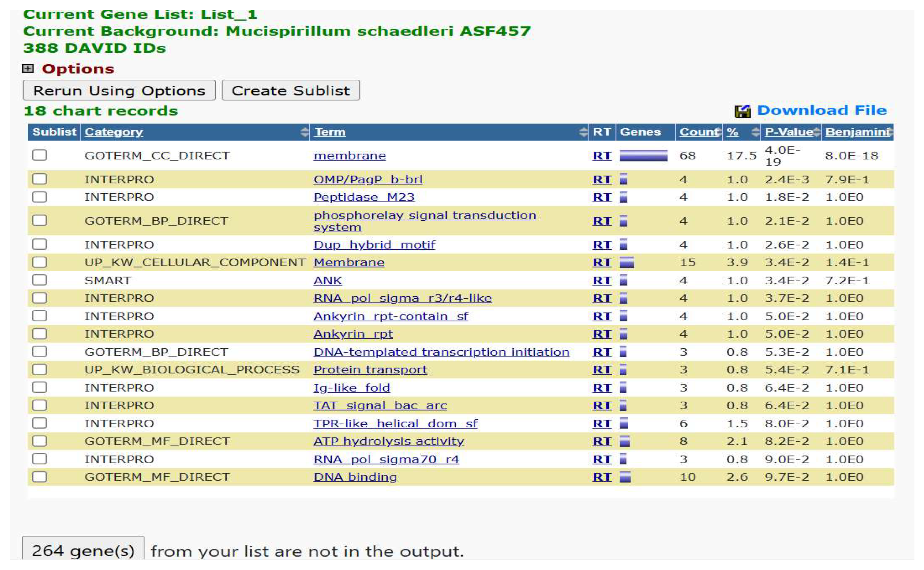Tick checkbox for DNA binding row
The width and height of the screenshot is (924, 570).
40,477
